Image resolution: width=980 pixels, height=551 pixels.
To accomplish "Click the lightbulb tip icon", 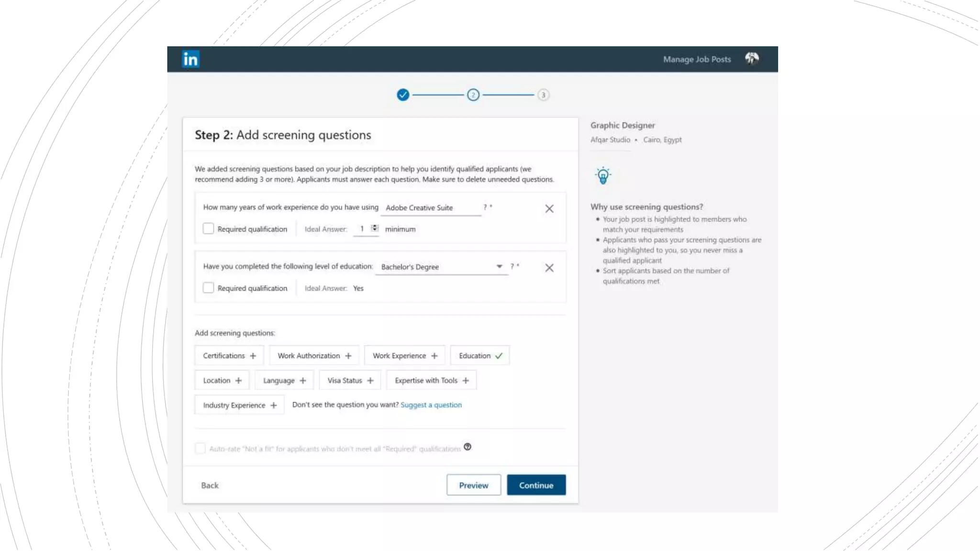I will click(x=603, y=176).
